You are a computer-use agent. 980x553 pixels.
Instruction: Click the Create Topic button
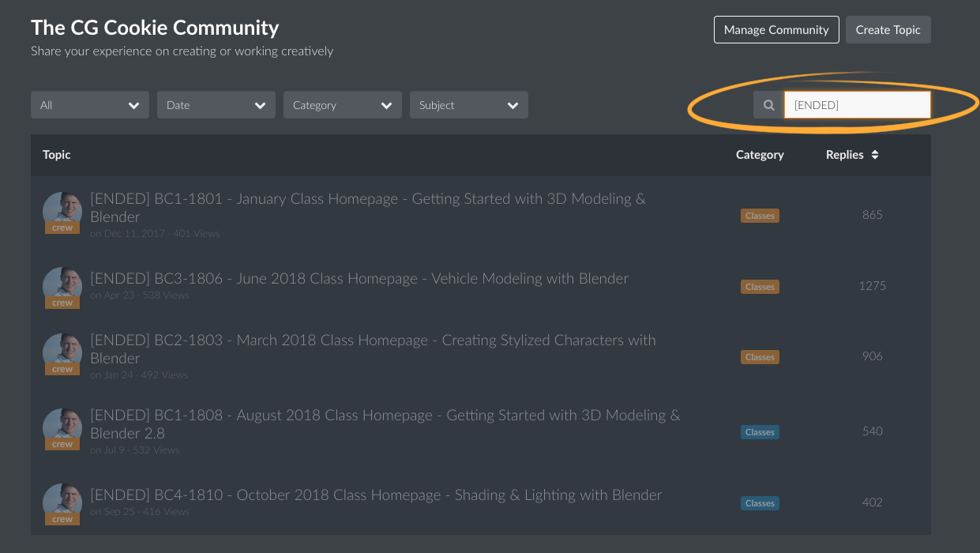click(x=888, y=29)
